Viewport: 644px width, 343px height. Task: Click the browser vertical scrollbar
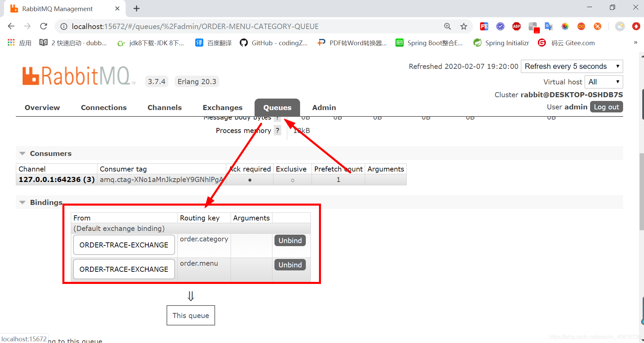click(641, 192)
